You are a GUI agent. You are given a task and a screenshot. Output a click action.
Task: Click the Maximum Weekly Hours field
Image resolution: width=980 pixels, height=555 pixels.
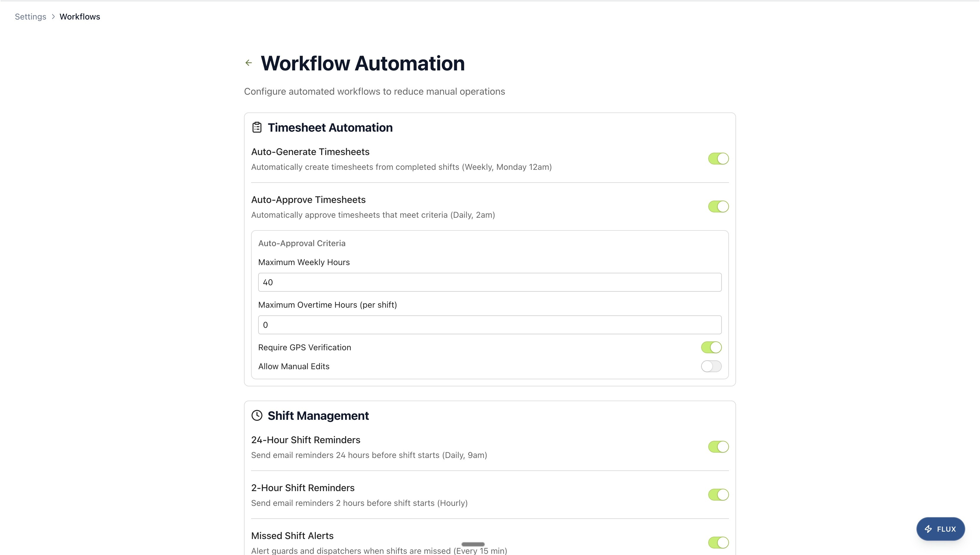[490, 283]
